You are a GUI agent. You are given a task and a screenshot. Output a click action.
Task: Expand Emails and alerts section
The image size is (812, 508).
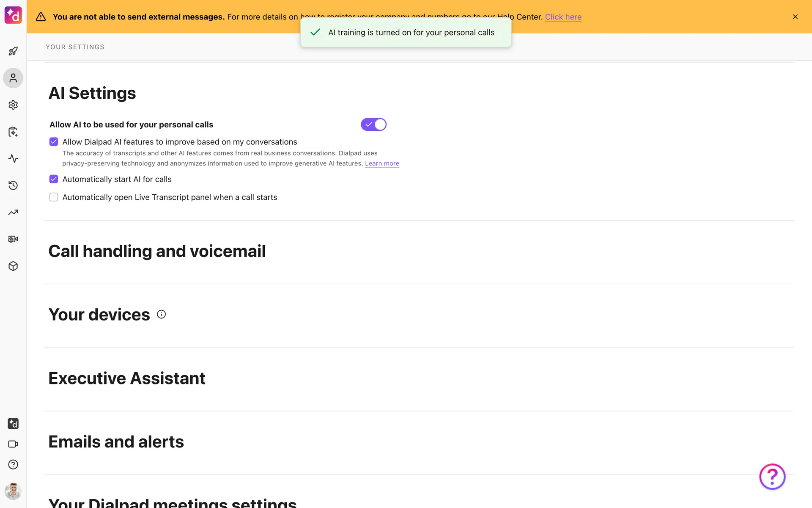(116, 442)
